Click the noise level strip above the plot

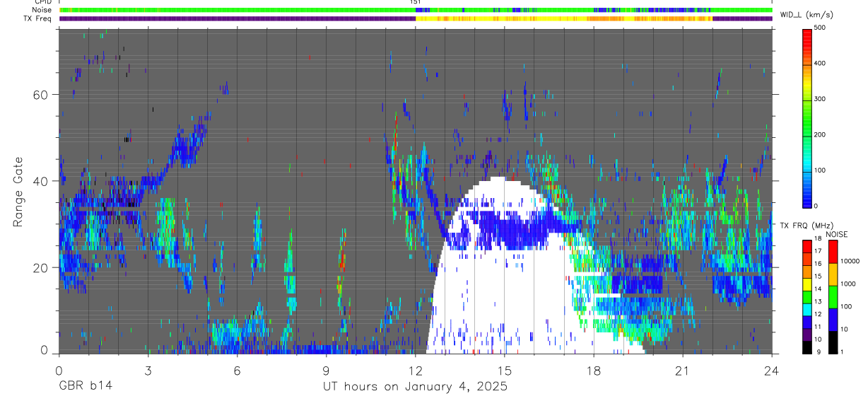point(416,10)
